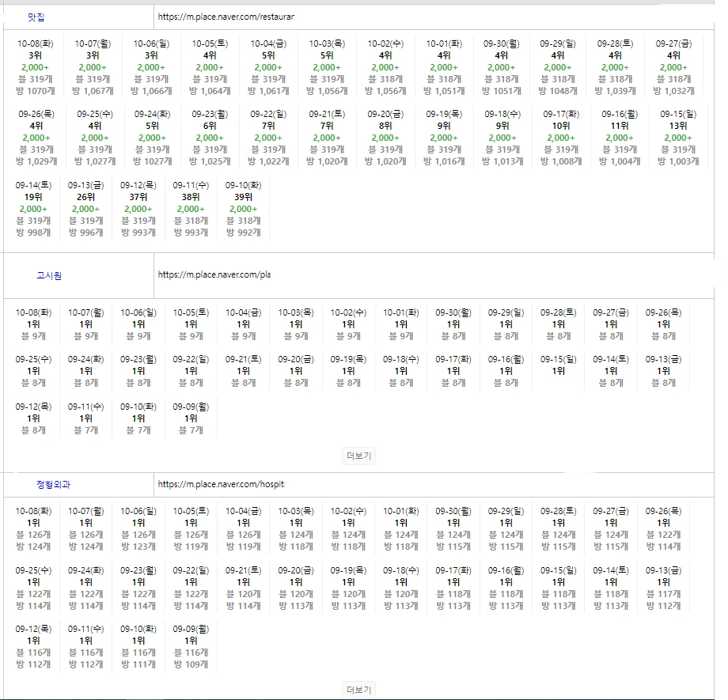The height and width of the screenshot is (700, 728).
Task: Select 고시원 09-15(일) cell without blog count
Action: [559, 365]
